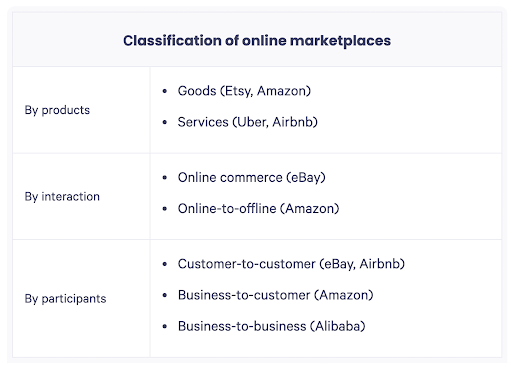Click 'Online-to-offline (Amazon)' list item
The width and height of the screenshot is (512, 367).
(x=258, y=209)
